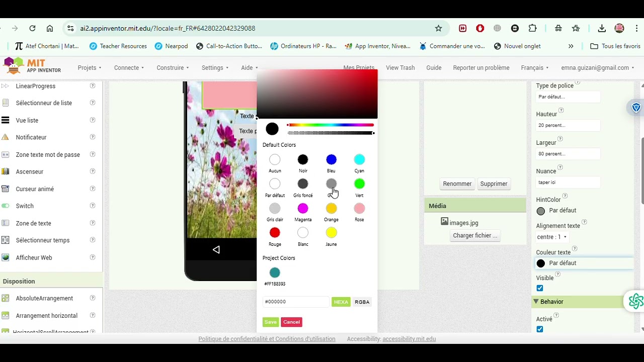644x362 pixels.
Task: Reload the page with the browser refresh icon
Action: (32, 29)
